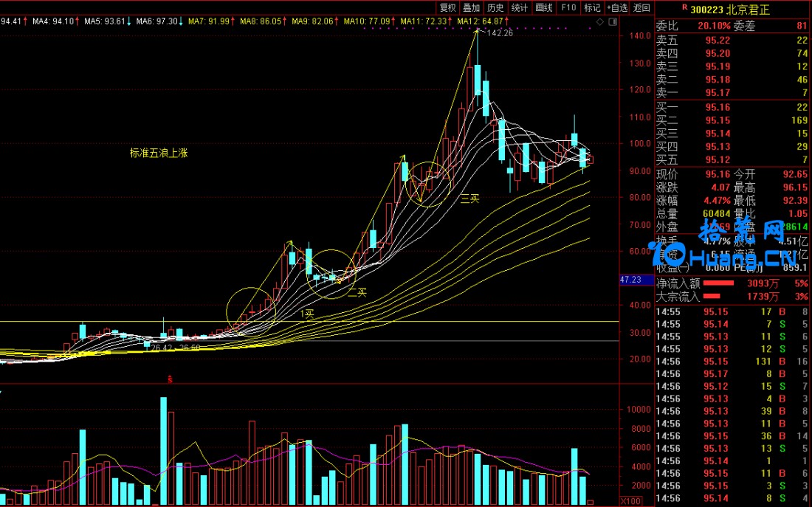Click the 量比 value 1.05
812x507 pixels.
point(797,214)
